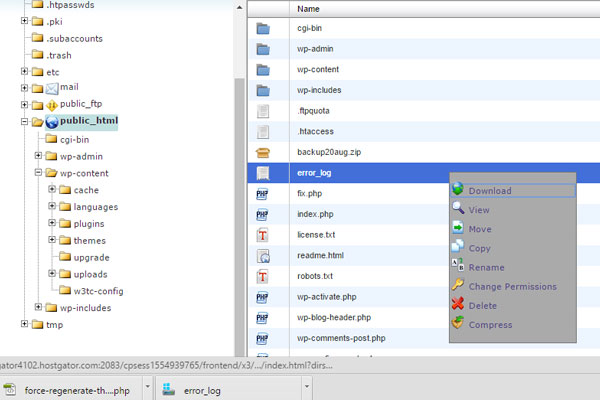600x400 pixels.
Task: Select the backup20aug.zip file name
Action: 329,152
